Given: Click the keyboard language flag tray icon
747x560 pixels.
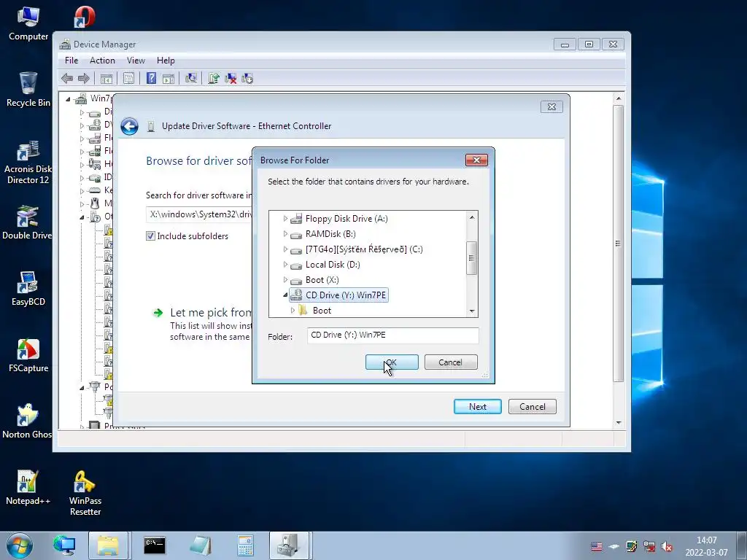Looking at the screenshot, I should 597,547.
